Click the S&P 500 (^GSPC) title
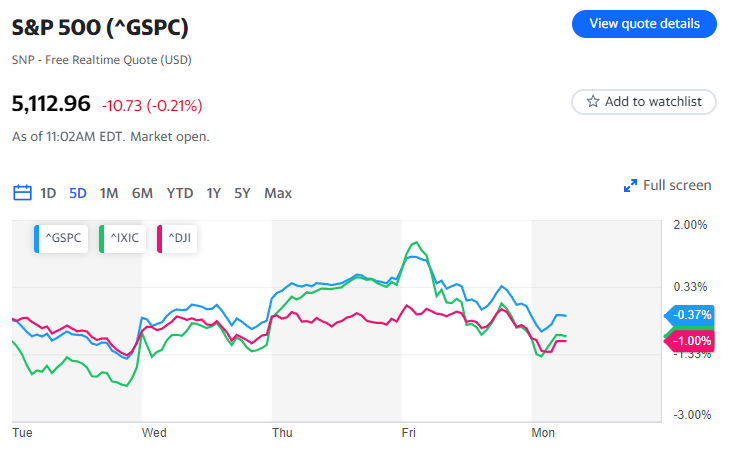The height and width of the screenshot is (458, 733). click(x=100, y=27)
